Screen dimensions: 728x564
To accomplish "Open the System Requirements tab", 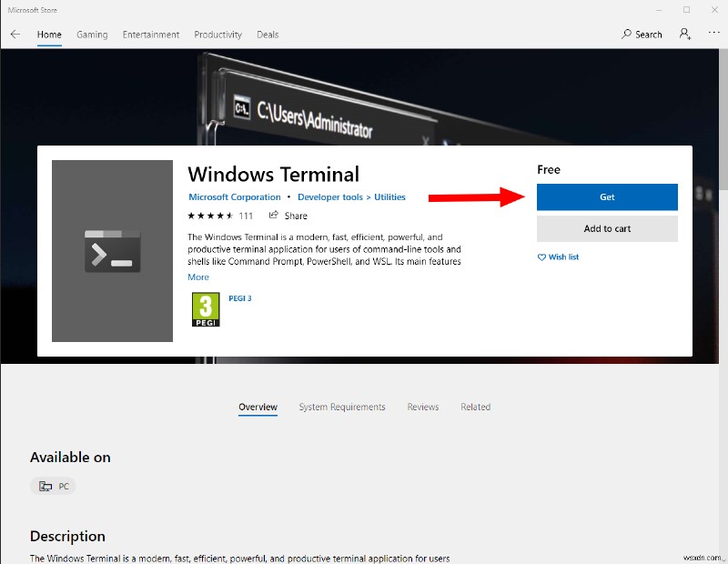I will click(341, 407).
